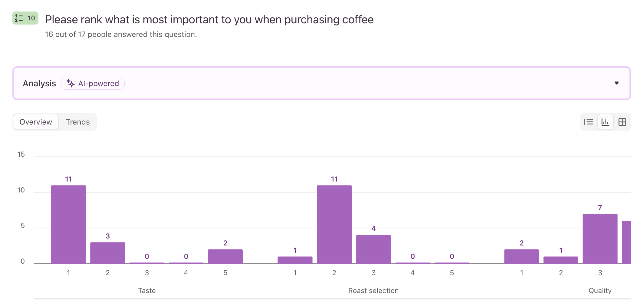Switch to the Trends tab
The image size is (644, 300).
[78, 122]
